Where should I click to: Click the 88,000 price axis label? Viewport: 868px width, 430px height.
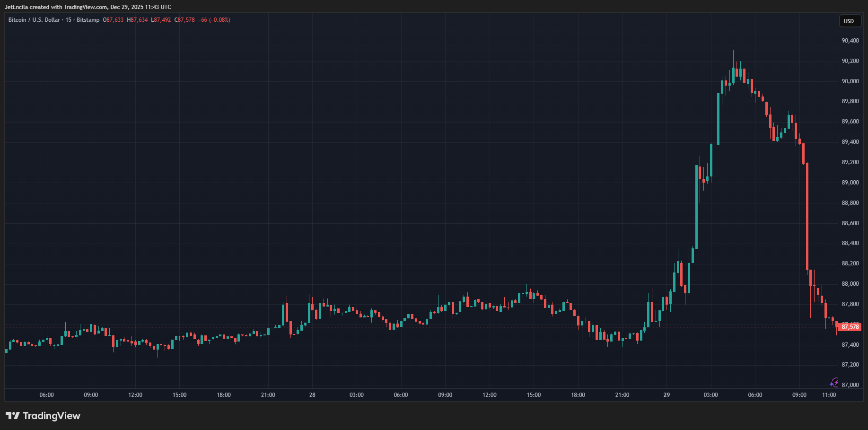point(850,284)
